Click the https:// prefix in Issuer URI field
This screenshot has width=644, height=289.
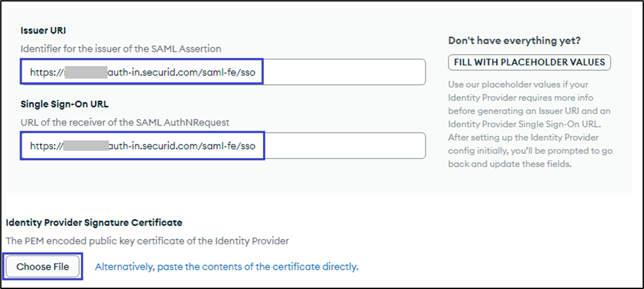(x=46, y=72)
